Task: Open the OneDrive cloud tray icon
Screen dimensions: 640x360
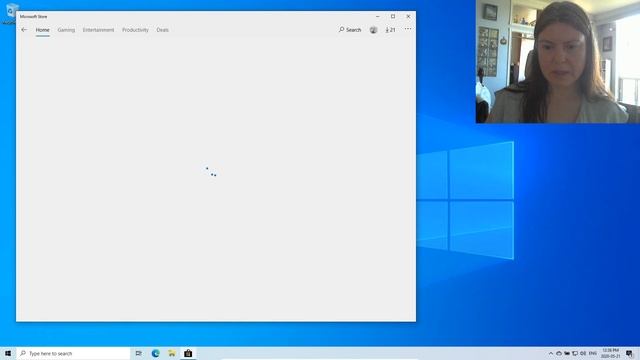Action: (x=559, y=353)
